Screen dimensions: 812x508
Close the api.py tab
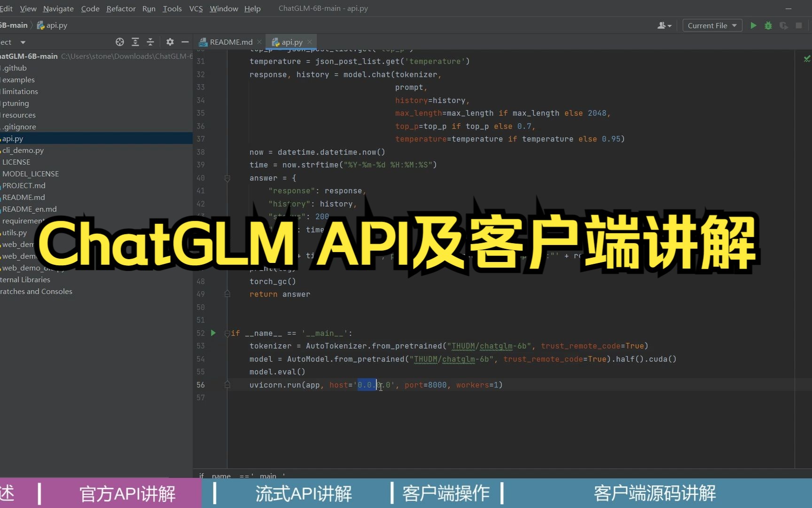tap(310, 42)
